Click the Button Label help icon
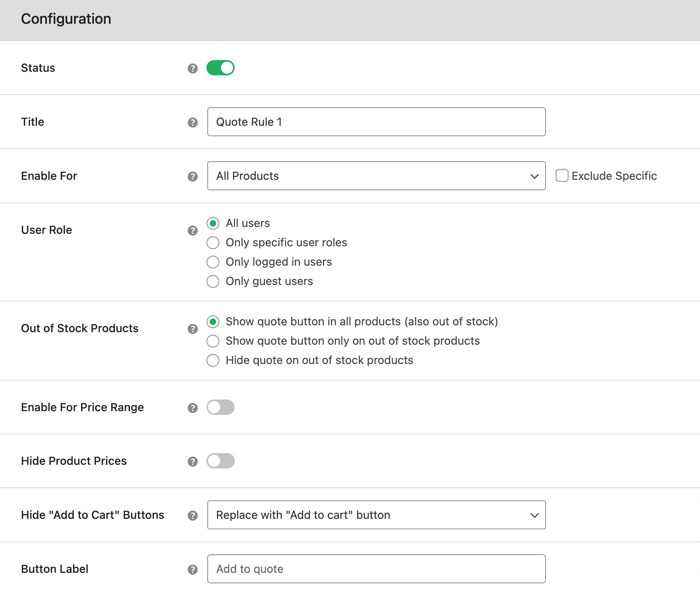The width and height of the screenshot is (700, 591). (x=193, y=569)
